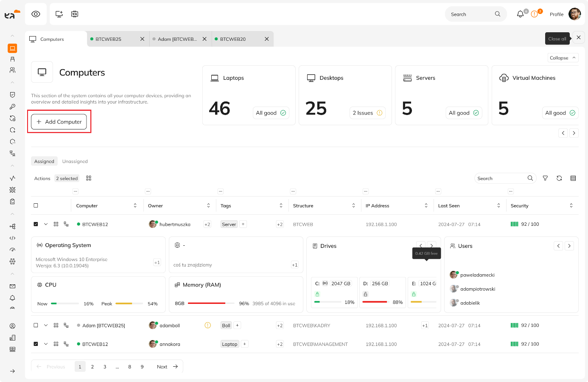Open the notifications bell icon
The height and width of the screenshot is (382, 588).
point(520,14)
